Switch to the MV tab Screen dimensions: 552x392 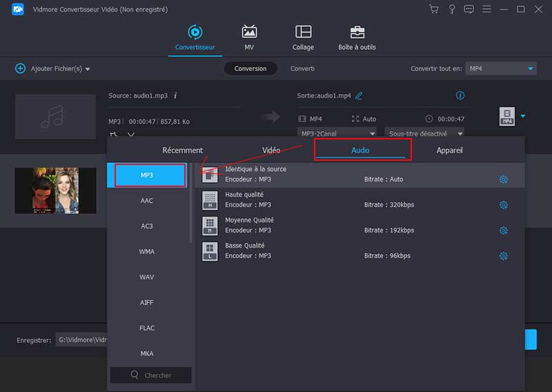(x=249, y=38)
